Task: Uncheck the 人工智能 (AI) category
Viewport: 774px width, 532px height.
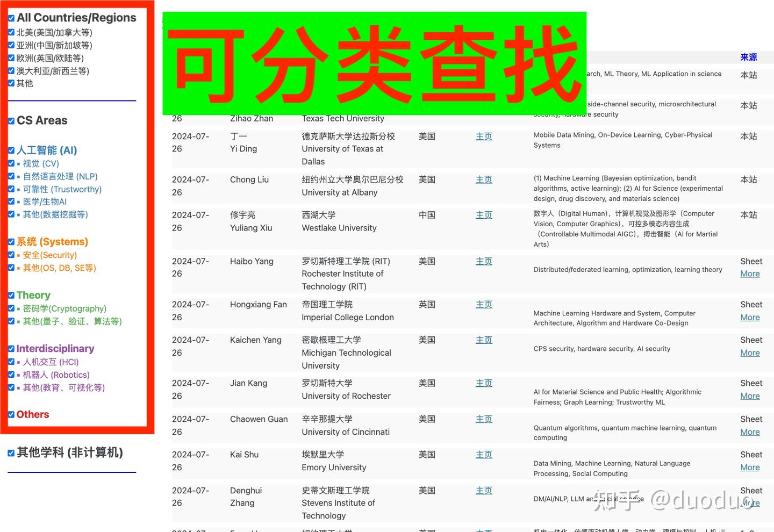Action: [11, 150]
